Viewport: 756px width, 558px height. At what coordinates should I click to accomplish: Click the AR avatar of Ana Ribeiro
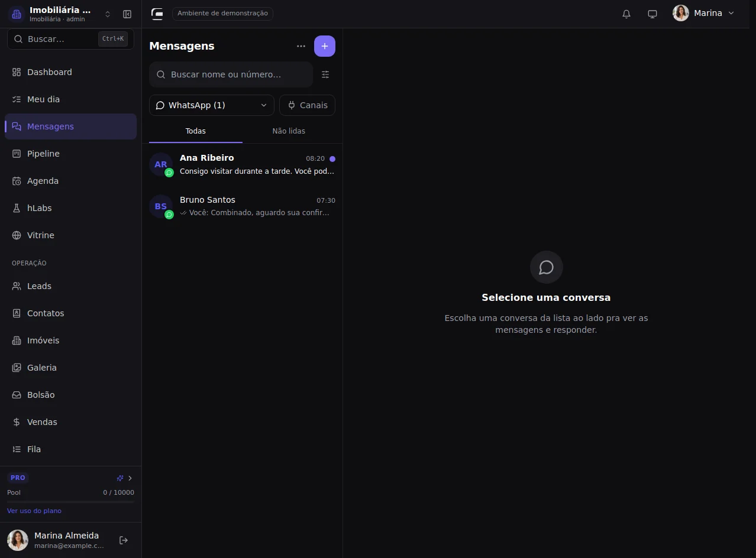tap(161, 164)
